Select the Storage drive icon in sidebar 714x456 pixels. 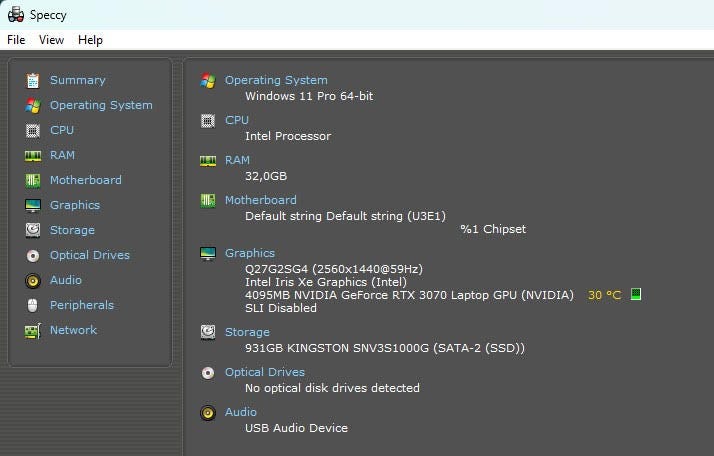pos(33,230)
